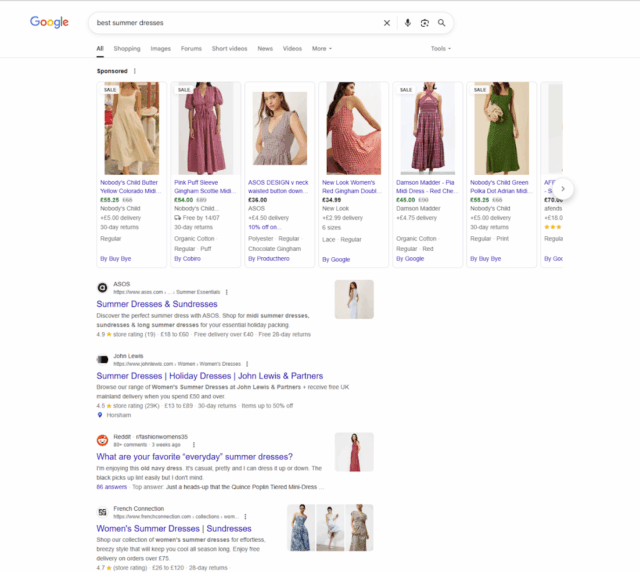Open search by image camera icon

tap(424, 23)
